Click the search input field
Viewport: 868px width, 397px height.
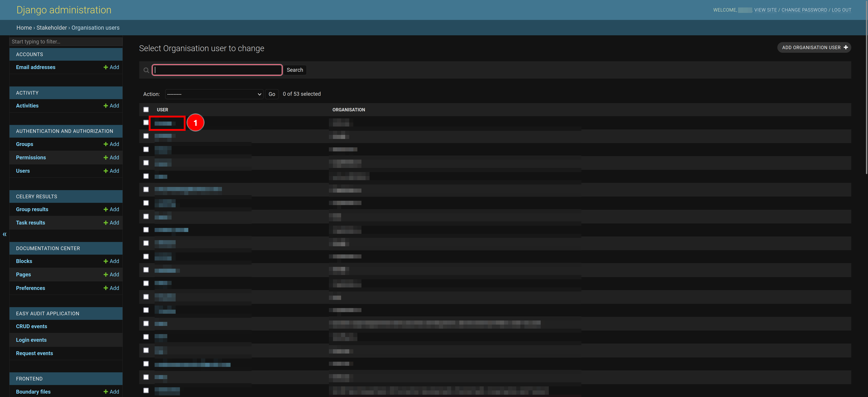click(x=217, y=69)
